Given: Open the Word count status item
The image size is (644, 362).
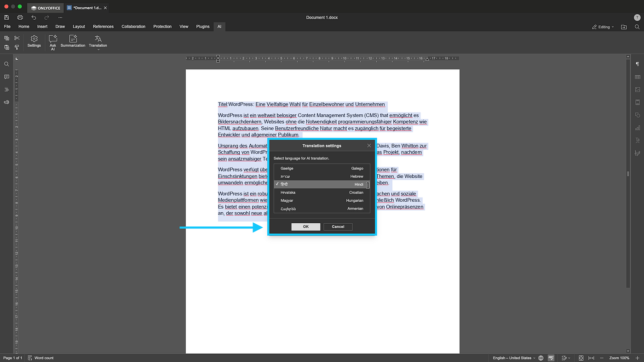Looking at the screenshot, I should [x=40, y=358].
